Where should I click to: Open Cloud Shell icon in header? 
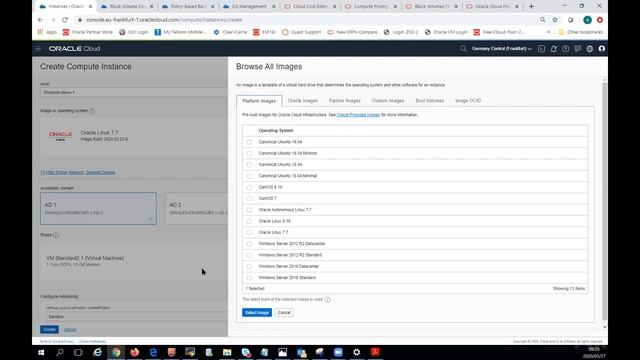(x=541, y=49)
